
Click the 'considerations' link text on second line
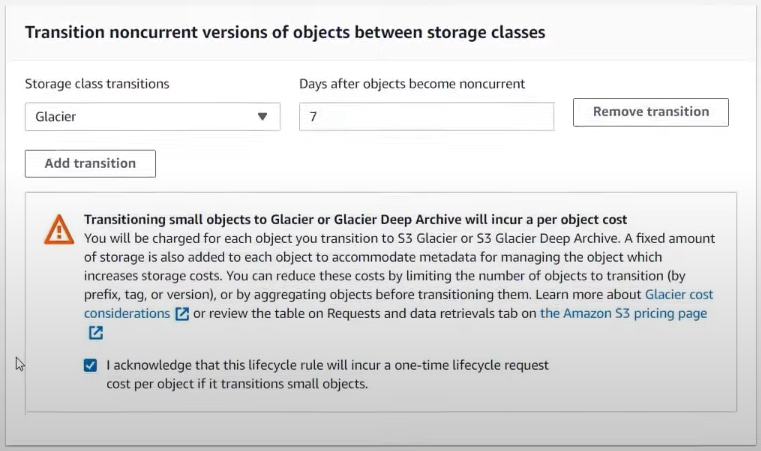(x=127, y=314)
